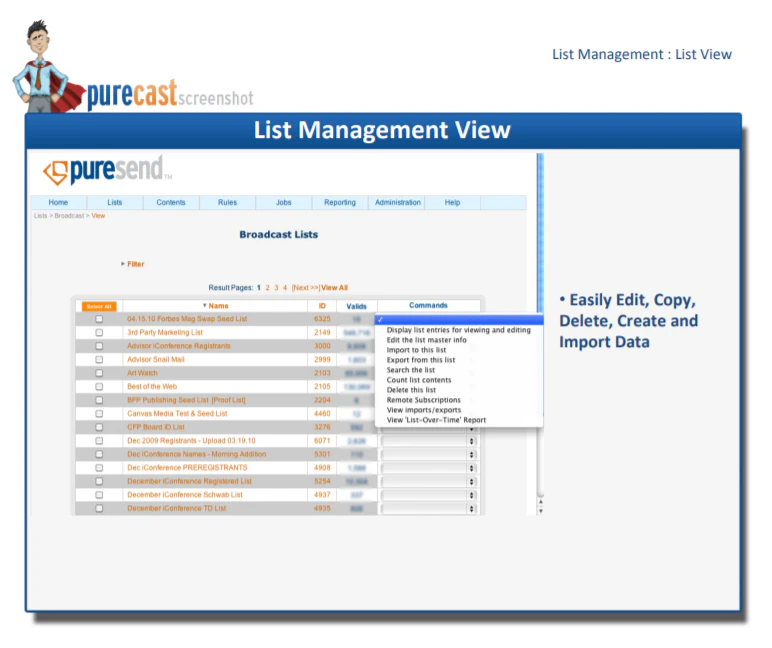Open the Lists menu tab
The height and width of the screenshot is (648, 772).
pos(115,202)
